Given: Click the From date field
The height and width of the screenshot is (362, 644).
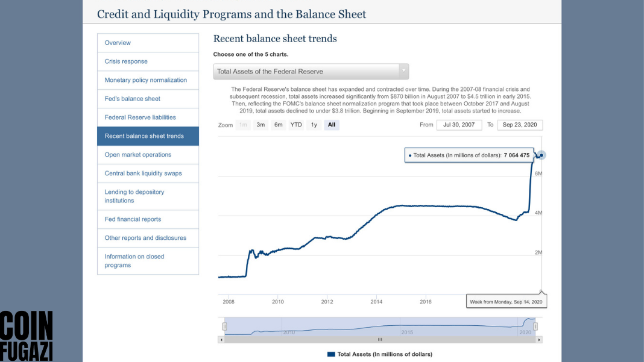Looking at the screenshot, I should 459,125.
